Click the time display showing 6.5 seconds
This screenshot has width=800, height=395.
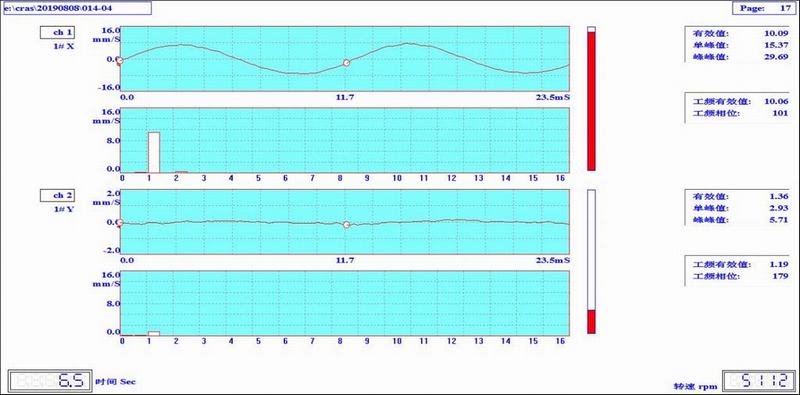pos(50,381)
